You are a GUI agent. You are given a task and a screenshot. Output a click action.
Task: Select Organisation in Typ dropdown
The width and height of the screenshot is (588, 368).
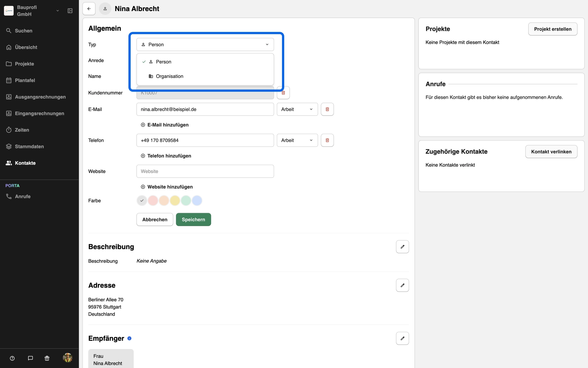(x=169, y=76)
